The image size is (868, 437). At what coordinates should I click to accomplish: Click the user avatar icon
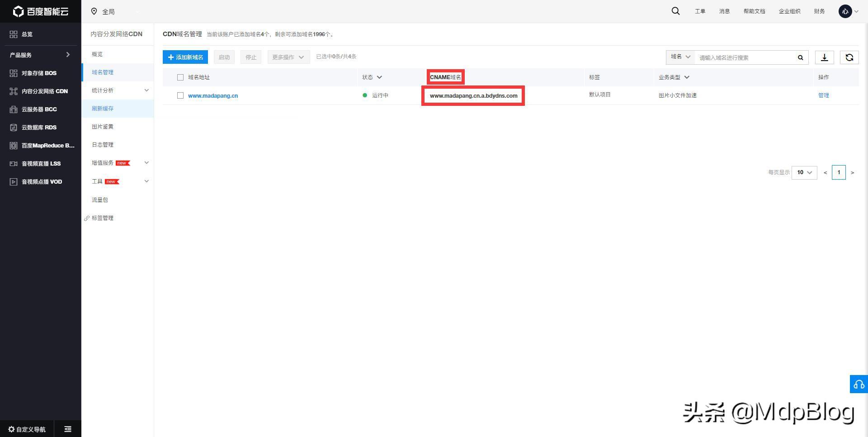click(x=845, y=11)
